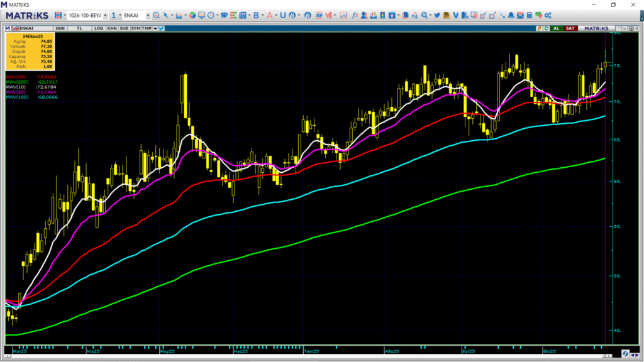This screenshot has height=362, width=644.
Task: Open the fx formula icon
Action: pos(355,15)
